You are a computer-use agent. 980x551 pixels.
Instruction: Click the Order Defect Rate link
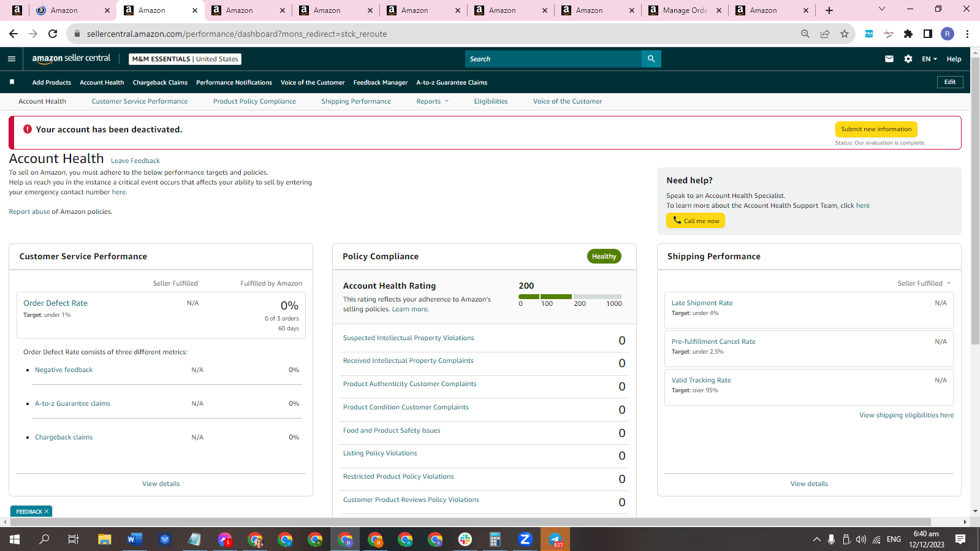(55, 303)
